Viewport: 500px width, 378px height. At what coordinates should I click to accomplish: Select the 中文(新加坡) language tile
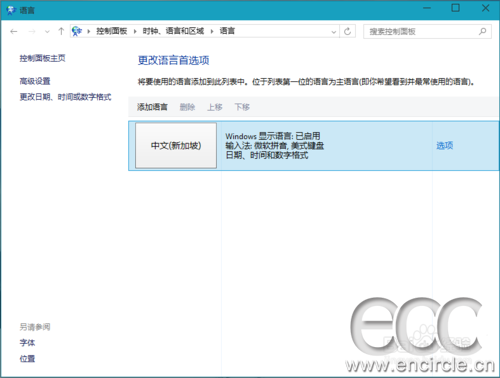[176, 146]
